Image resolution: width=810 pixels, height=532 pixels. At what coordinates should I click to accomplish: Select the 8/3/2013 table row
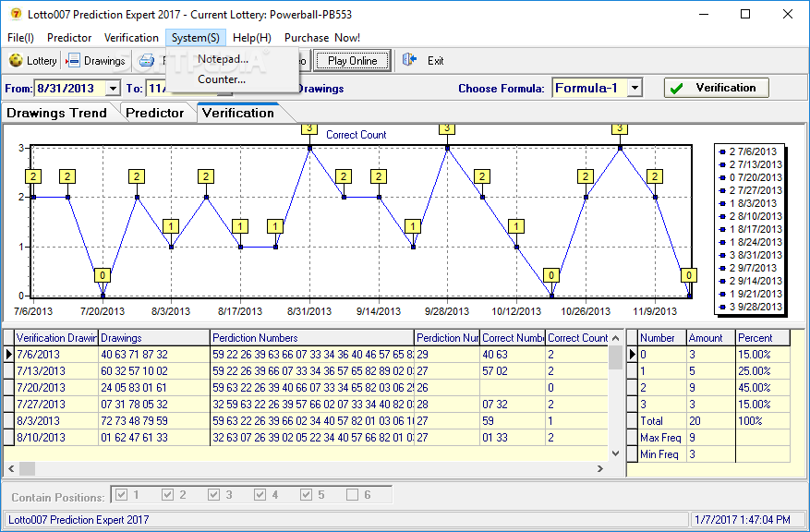point(306,420)
